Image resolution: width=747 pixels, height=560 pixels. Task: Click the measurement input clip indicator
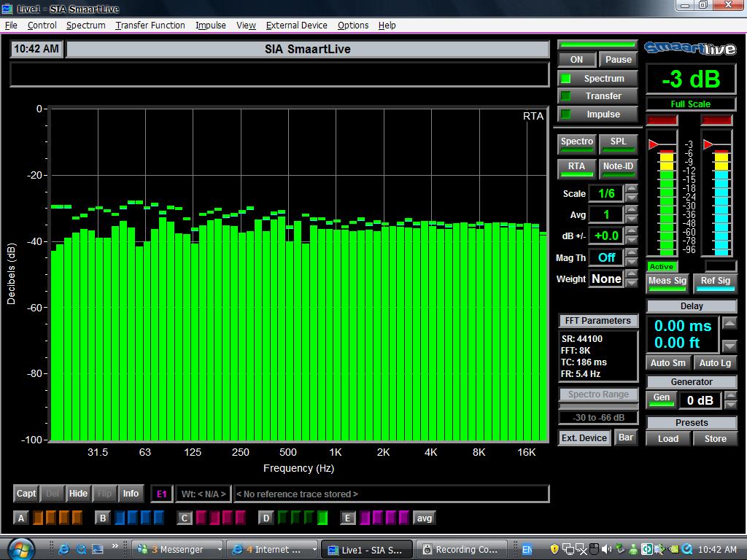point(662,120)
